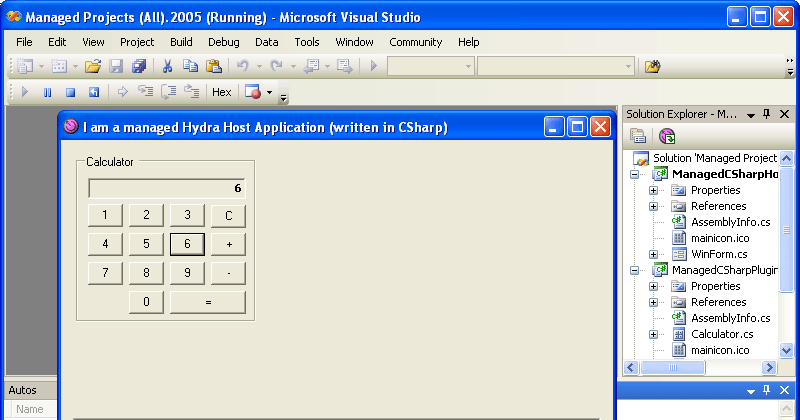800x420 pixels.
Task: Click the Save All toolbar icon
Action: point(139,66)
